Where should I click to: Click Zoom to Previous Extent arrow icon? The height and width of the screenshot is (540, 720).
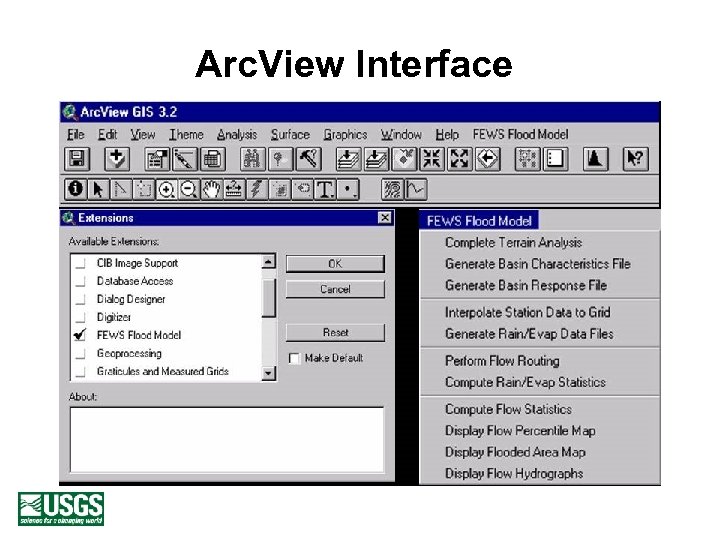[x=487, y=159]
